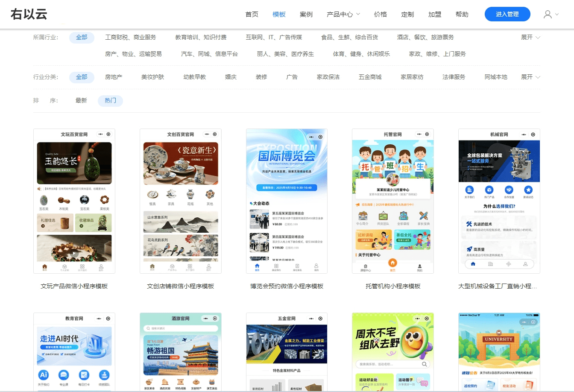Click the 定制 nav item

(407, 14)
